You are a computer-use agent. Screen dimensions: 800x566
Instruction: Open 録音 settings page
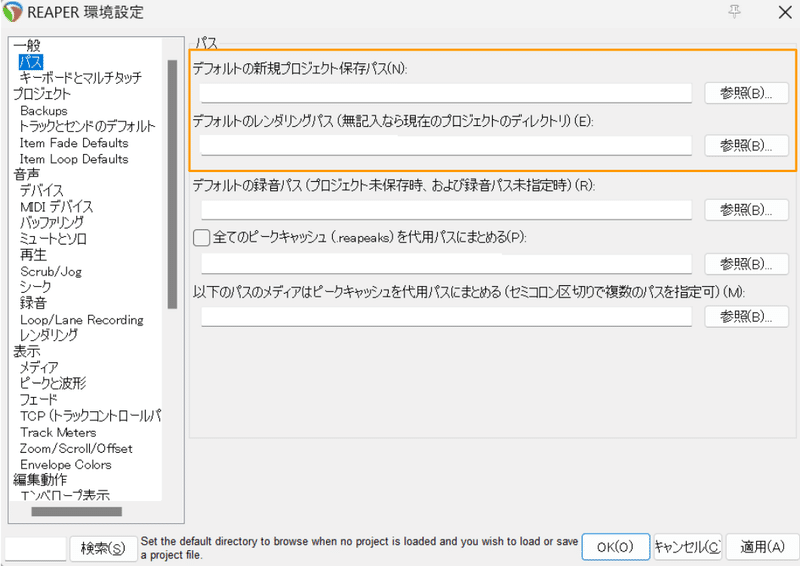(33, 303)
